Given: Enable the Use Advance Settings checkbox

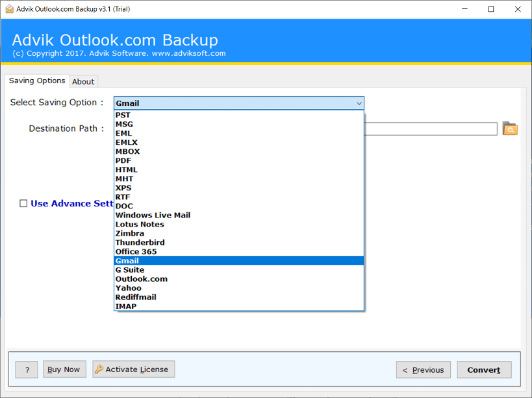Looking at the screenshot, I should point(23,203).
